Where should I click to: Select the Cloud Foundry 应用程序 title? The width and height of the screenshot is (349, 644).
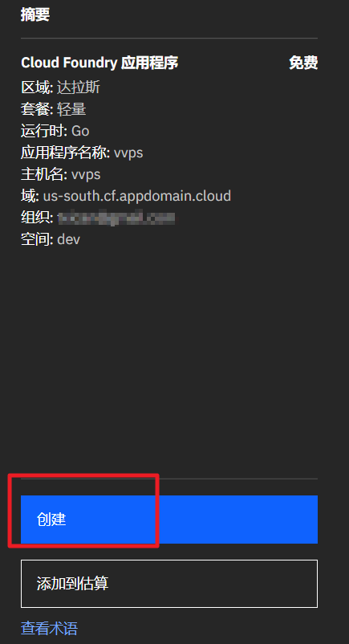99,63
